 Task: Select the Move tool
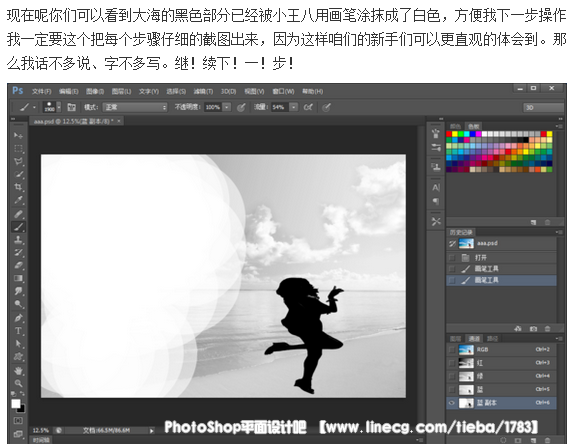[18, 135]
